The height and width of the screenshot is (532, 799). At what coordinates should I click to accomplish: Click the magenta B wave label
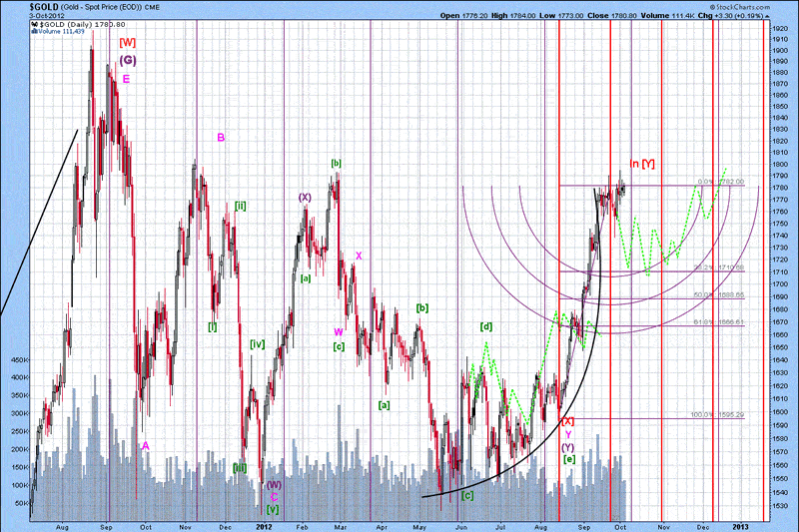coord(221,138)
